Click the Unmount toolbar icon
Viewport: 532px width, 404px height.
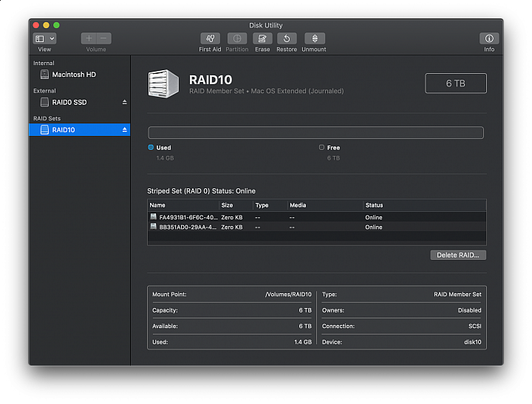(x=315, y=38)
